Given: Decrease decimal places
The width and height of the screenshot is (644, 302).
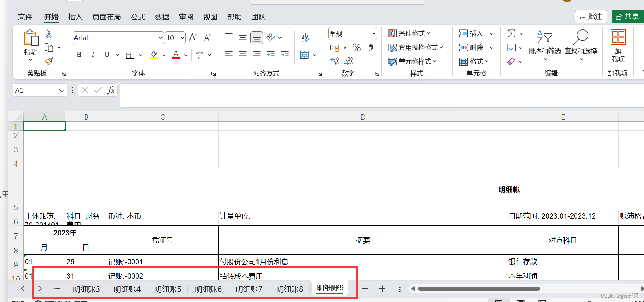Looking at the screenshot, I should (349, 61).
